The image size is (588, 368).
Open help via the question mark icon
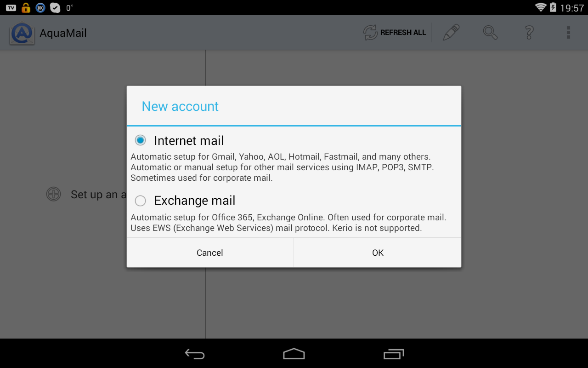pos(529,33)
